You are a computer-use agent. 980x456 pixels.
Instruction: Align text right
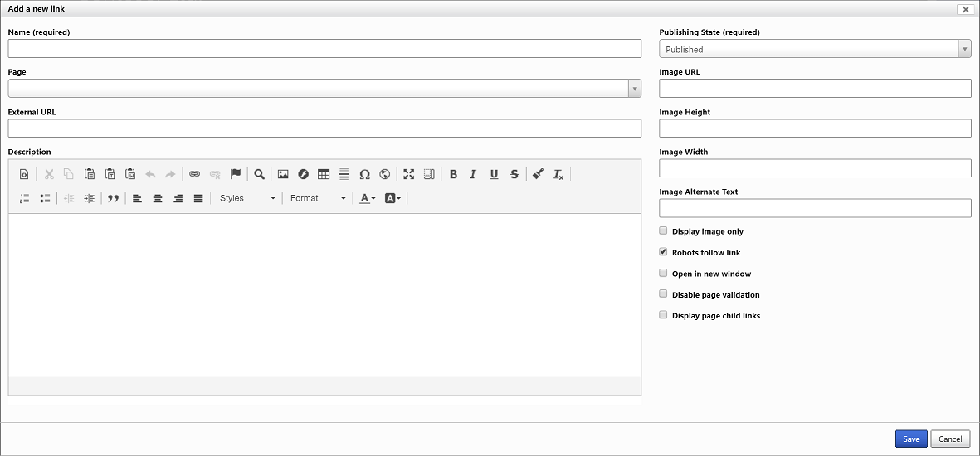(x=178, y=198)
